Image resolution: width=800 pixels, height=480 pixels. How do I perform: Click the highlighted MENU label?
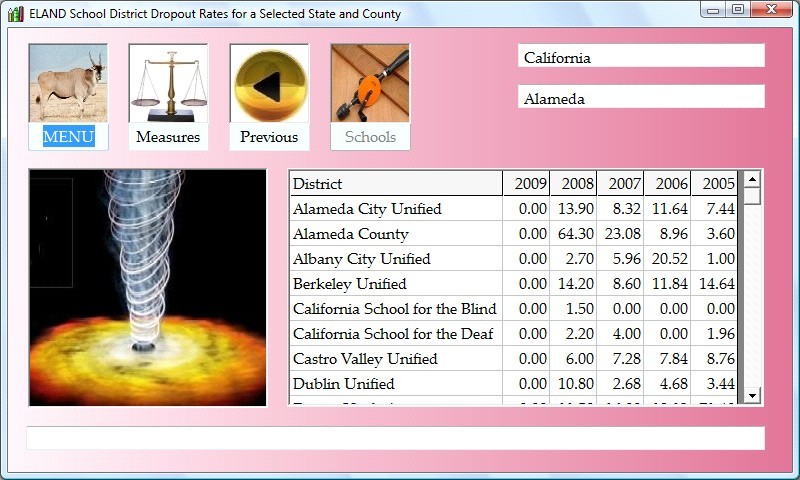pyautogui.click(x=68, y=137)
